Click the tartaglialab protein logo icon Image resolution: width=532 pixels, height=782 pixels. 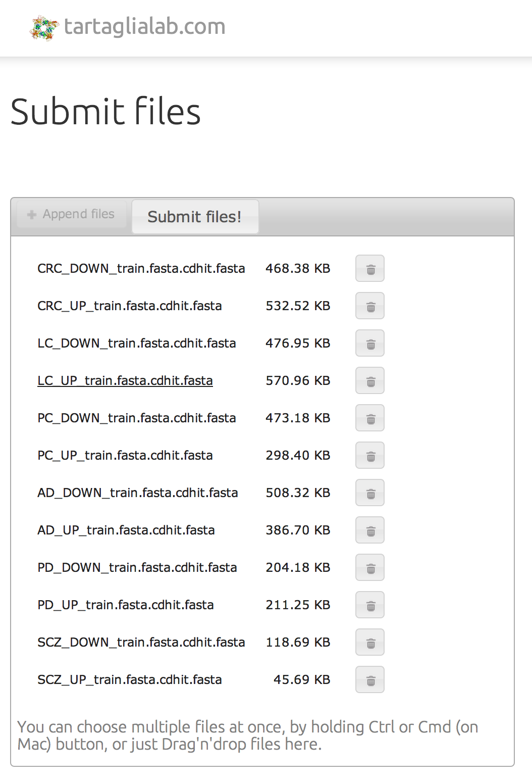(44, 28)
